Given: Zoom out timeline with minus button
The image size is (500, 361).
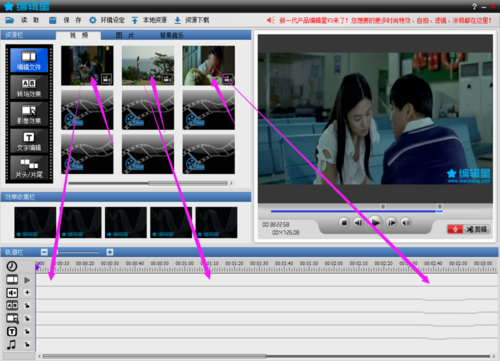Looking at the screenshot, I should click(x=44, y=252).
